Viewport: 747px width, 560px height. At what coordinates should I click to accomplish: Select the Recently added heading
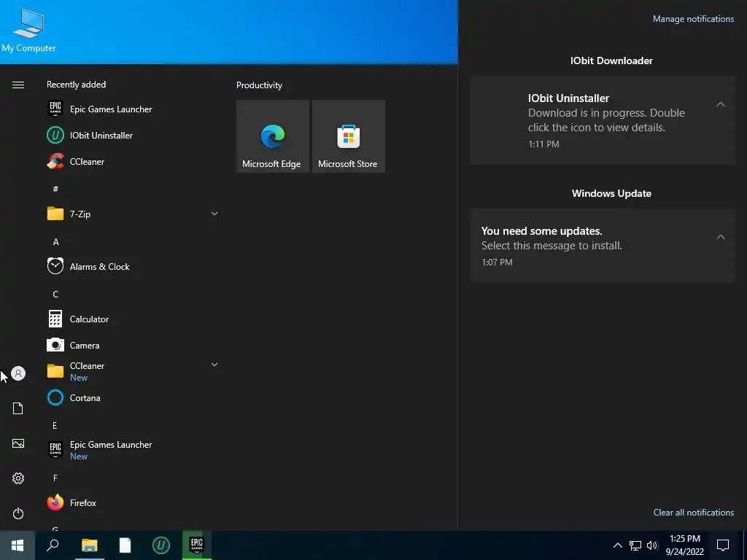(x=76, y=85)
